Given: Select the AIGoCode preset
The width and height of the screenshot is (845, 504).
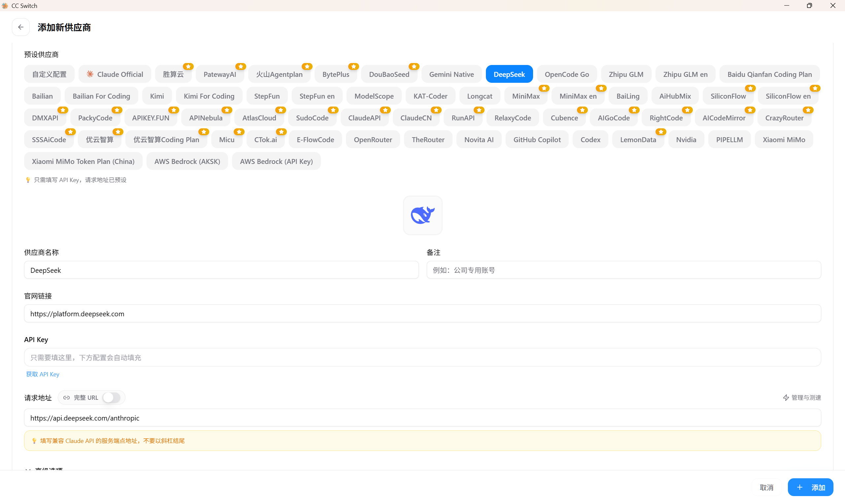Looking at the screenshot, I should coord(614,117).
